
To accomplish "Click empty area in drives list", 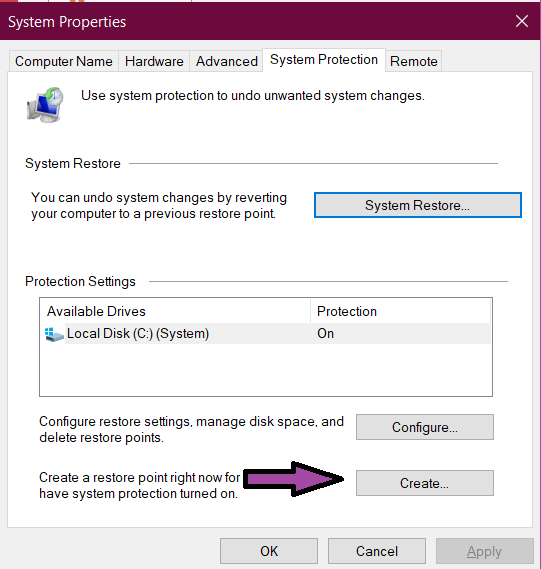I will (266, 370).
